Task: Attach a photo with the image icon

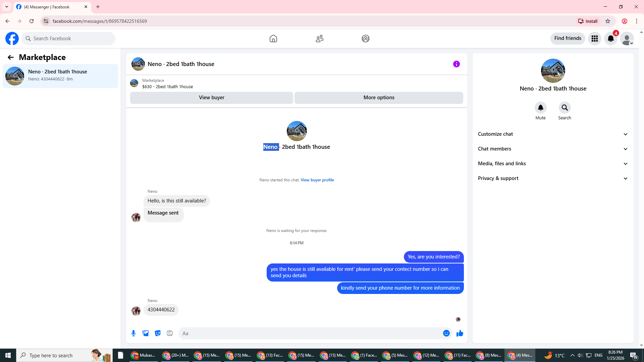Action: 146,333
